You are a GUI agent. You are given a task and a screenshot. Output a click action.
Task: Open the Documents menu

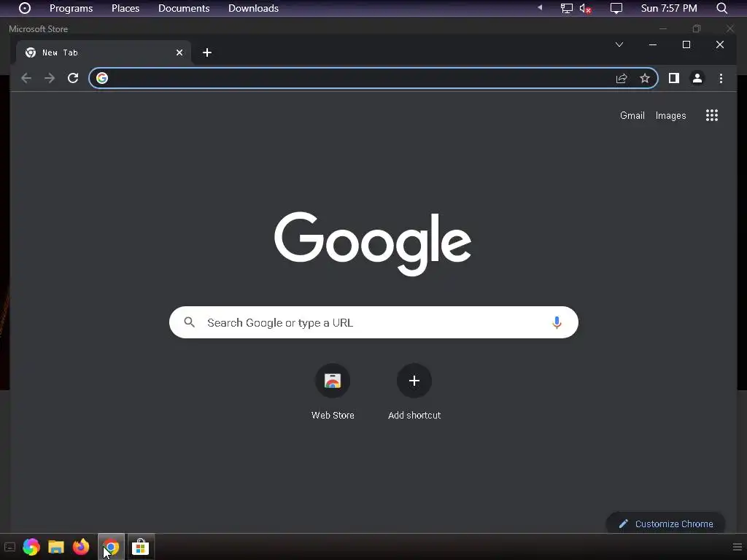click(x=184, y=8)
